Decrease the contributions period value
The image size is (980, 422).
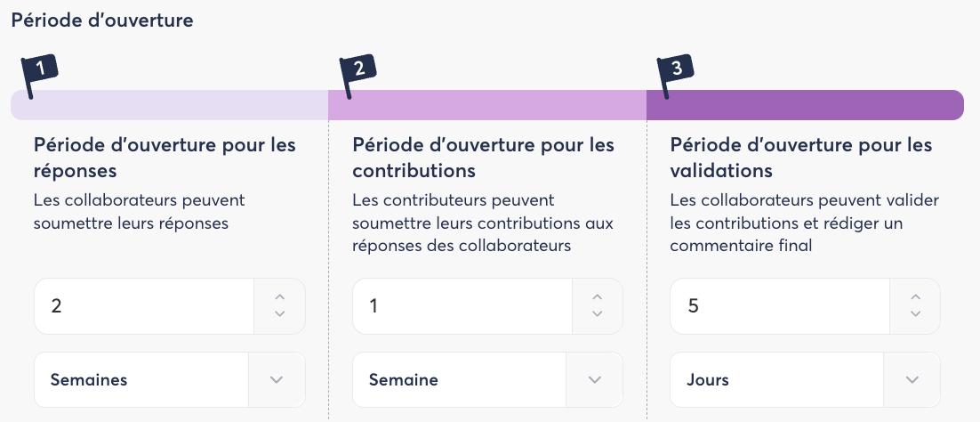tap(598, 314)
